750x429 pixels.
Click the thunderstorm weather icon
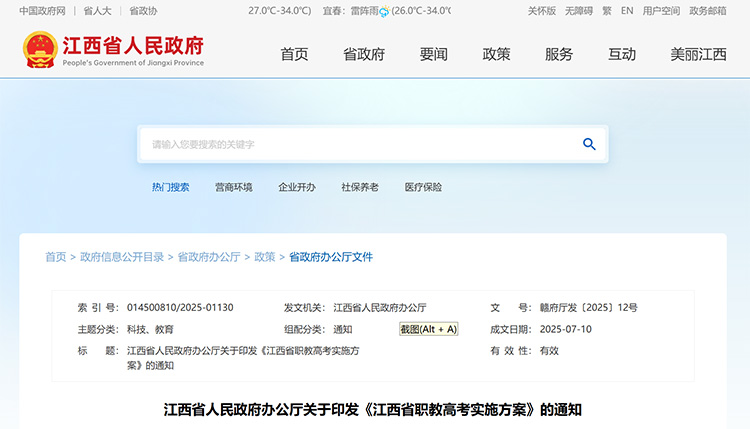point(384,11)
